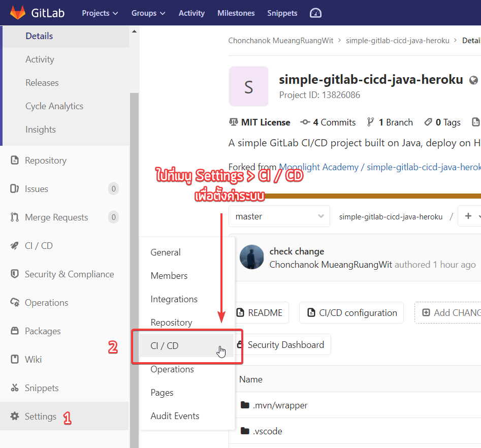Image resolution: width=481 pixels, height=448 pixels.
Task: Open Integrations in Settings flyout
Action: 174,299
